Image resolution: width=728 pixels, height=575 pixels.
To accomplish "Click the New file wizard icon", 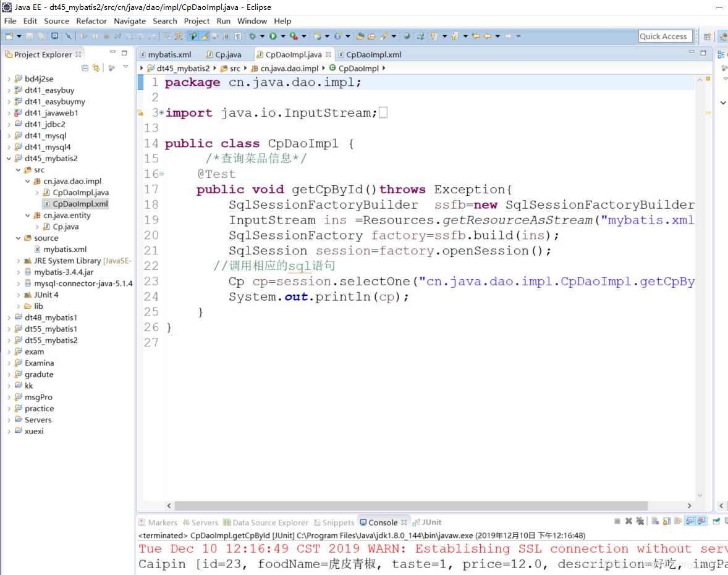I will [x=9, y=36].
